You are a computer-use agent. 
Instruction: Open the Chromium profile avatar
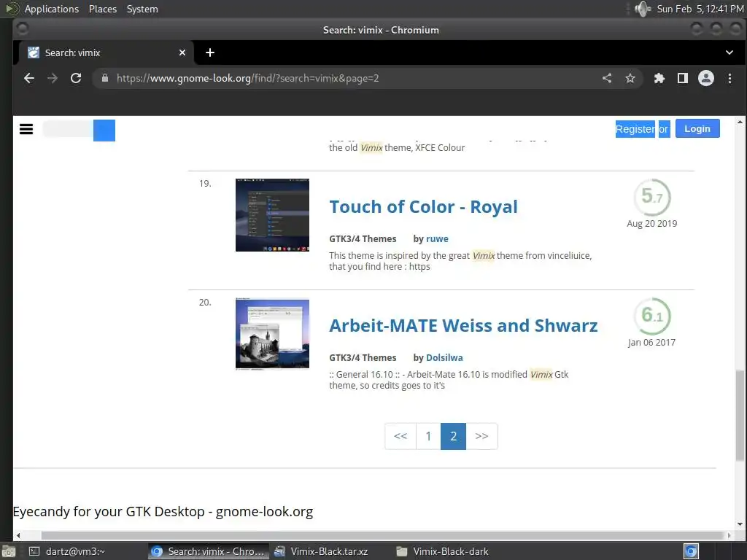pos(706,78)
